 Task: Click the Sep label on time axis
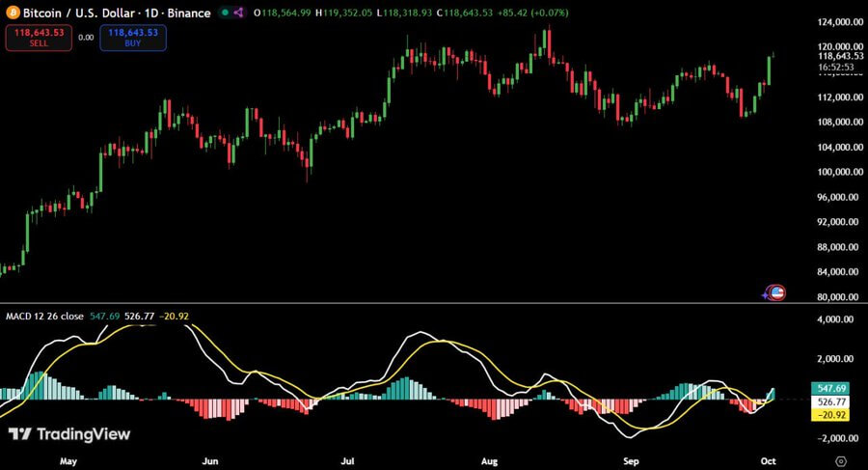click(x=631, y=461)
